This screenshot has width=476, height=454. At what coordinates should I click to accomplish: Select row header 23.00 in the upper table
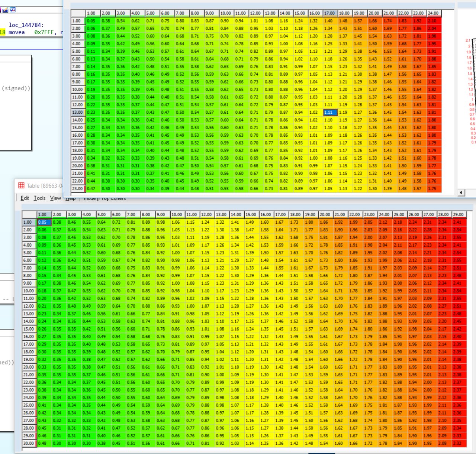click(78, 188)
